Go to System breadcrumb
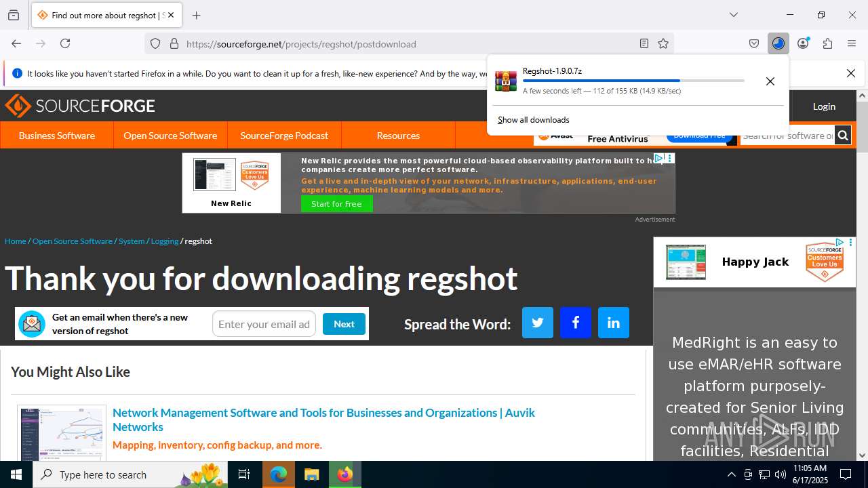 (132, 241)
